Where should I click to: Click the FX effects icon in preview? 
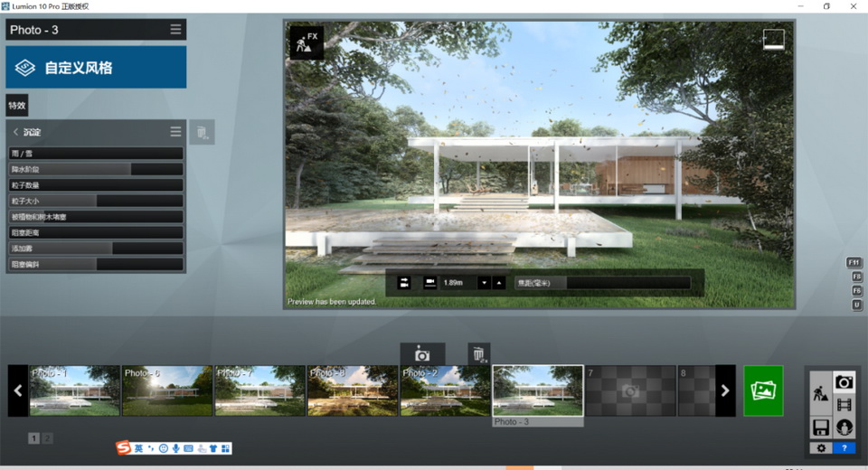[x=306, y=42]
